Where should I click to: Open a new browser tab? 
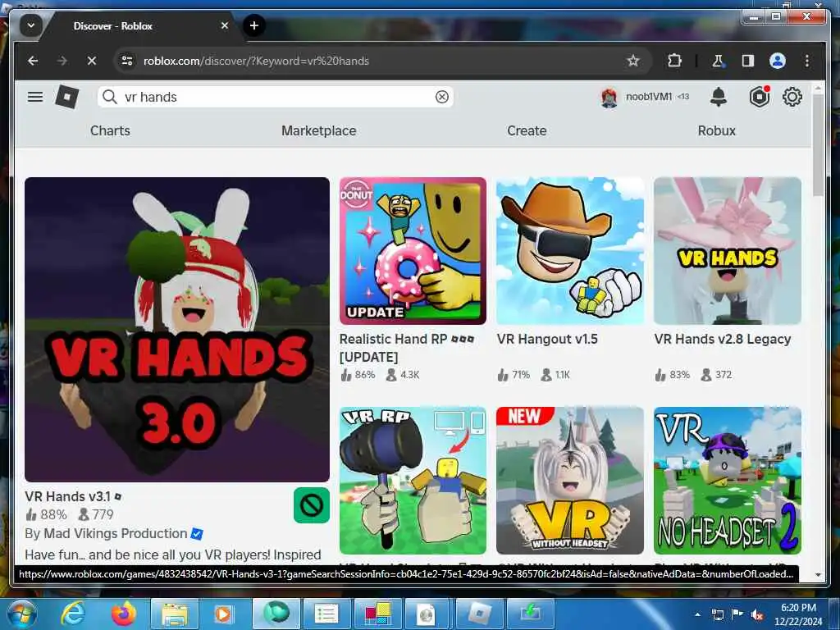tap(254, 25)
